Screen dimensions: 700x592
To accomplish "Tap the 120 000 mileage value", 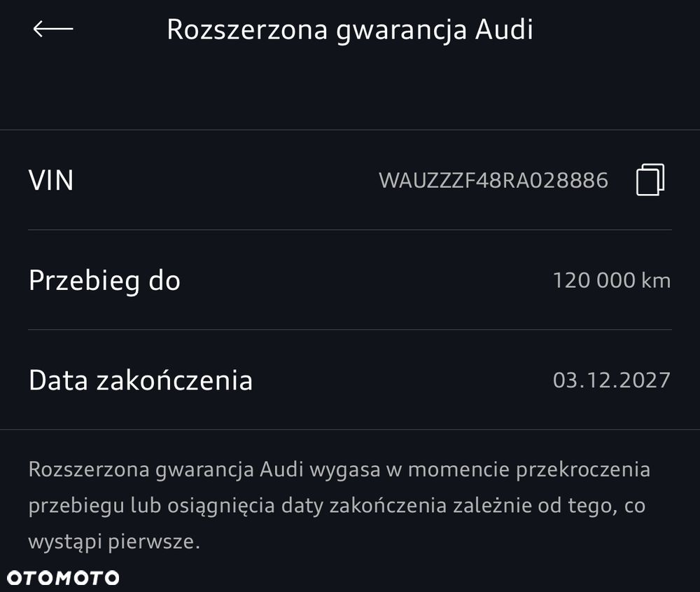I will tap(594, 281).
